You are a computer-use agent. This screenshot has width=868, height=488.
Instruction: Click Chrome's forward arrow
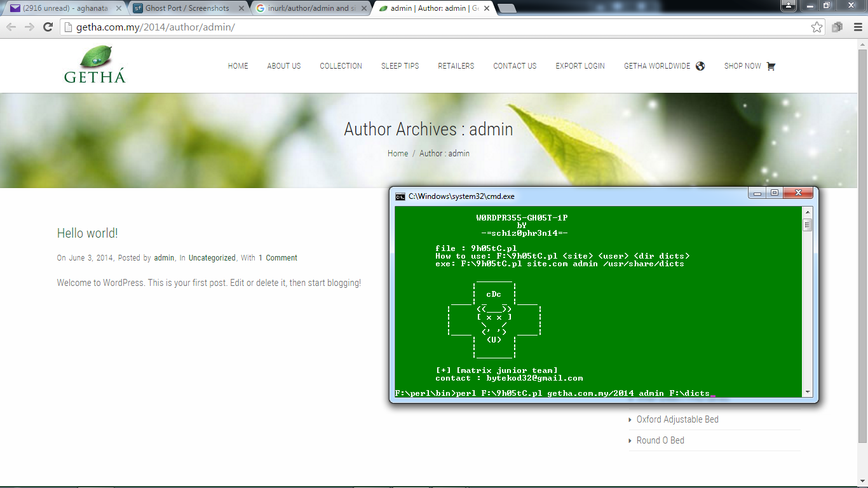pos(29,27)
